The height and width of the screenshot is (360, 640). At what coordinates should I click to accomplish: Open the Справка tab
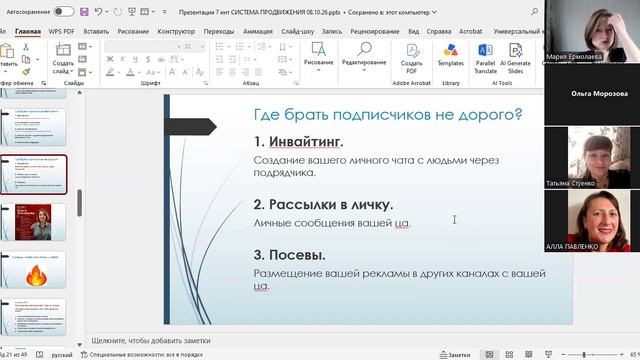(x=439, y=31)
